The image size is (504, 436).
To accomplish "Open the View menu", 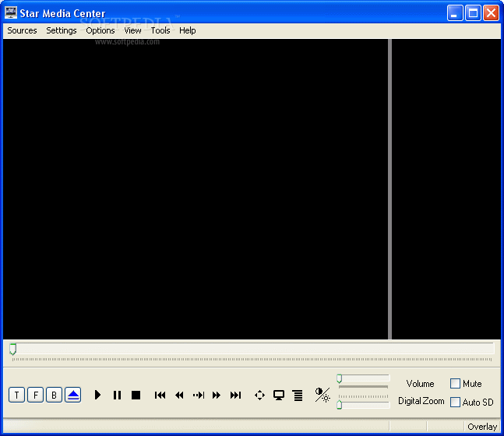I will 132,30.
